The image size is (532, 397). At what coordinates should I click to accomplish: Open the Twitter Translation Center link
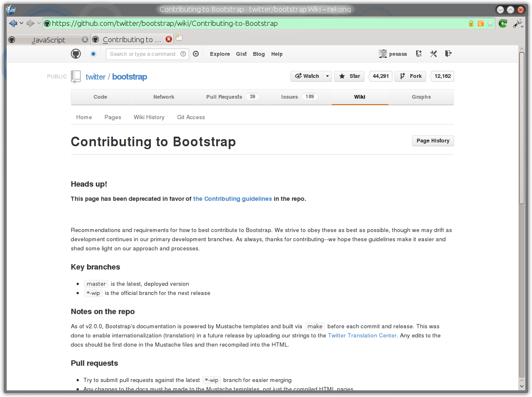362,336
